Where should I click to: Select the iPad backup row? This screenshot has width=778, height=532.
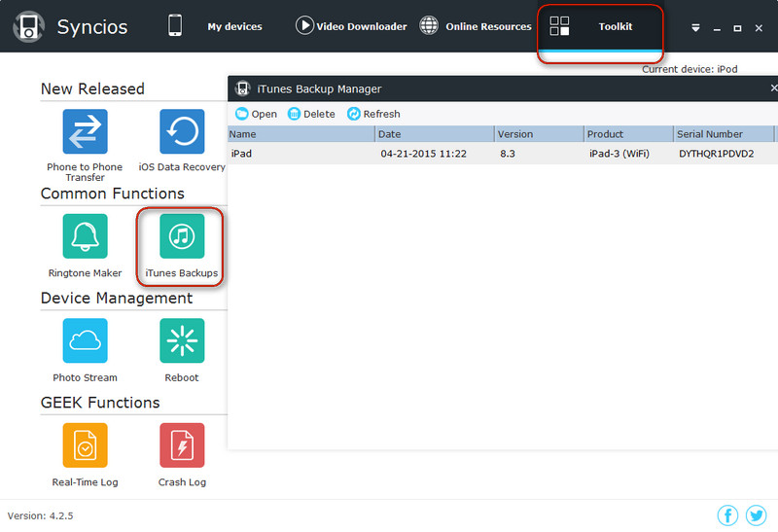pyautogui.click(x=503, y=154)
